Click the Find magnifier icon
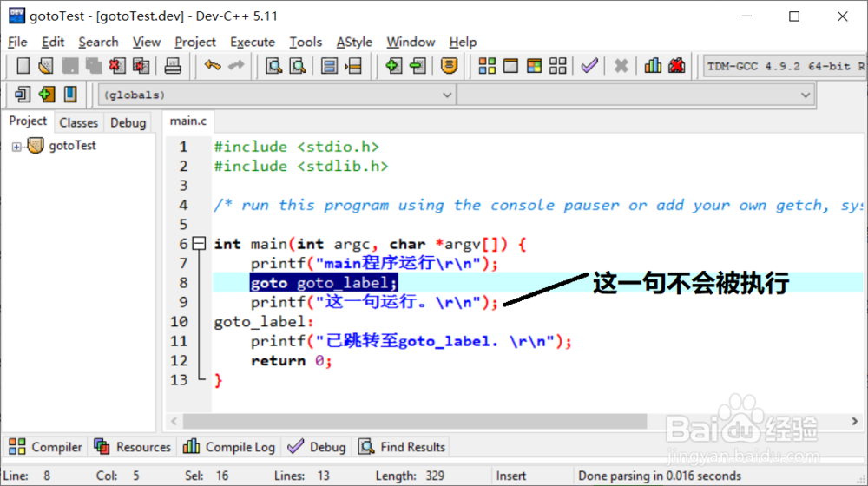The image size is (868, 486). tap(274, 66)
